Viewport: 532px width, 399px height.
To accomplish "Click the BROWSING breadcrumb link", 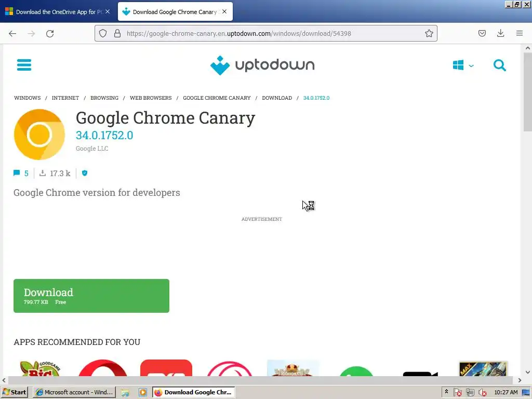I will pyautogui.click(x=104, y=98).
